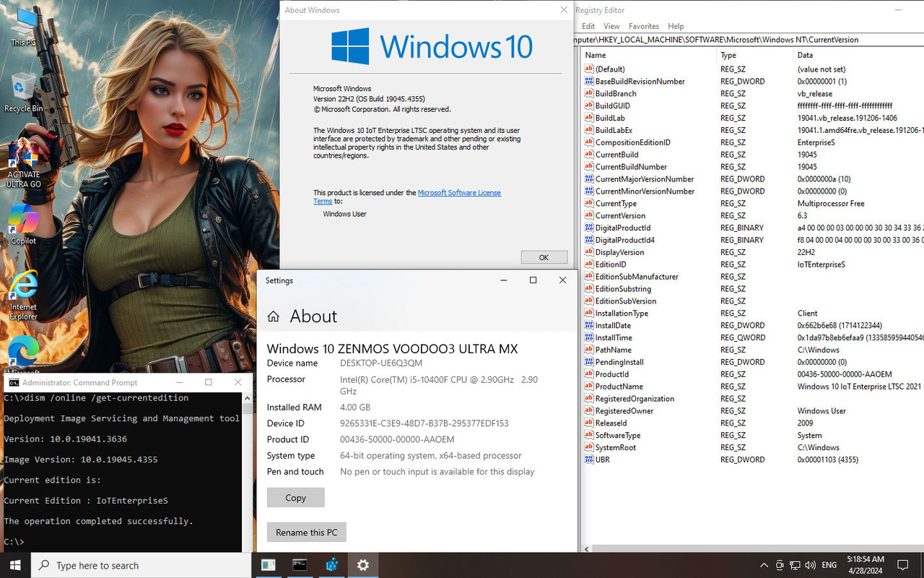Open Edit menu in Registry Editor
924x578 pixels.
coord(588,26)
